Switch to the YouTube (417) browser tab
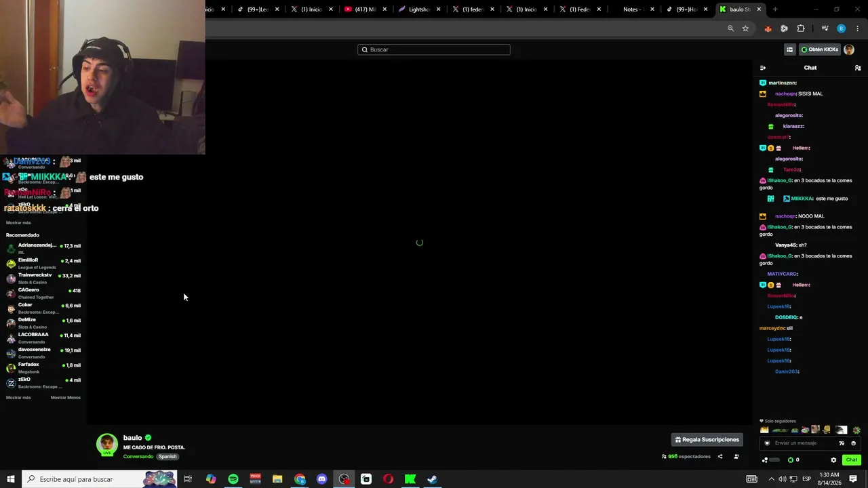Image resolution: width=868 pixels, height=488 pixels. click(366, 9)
